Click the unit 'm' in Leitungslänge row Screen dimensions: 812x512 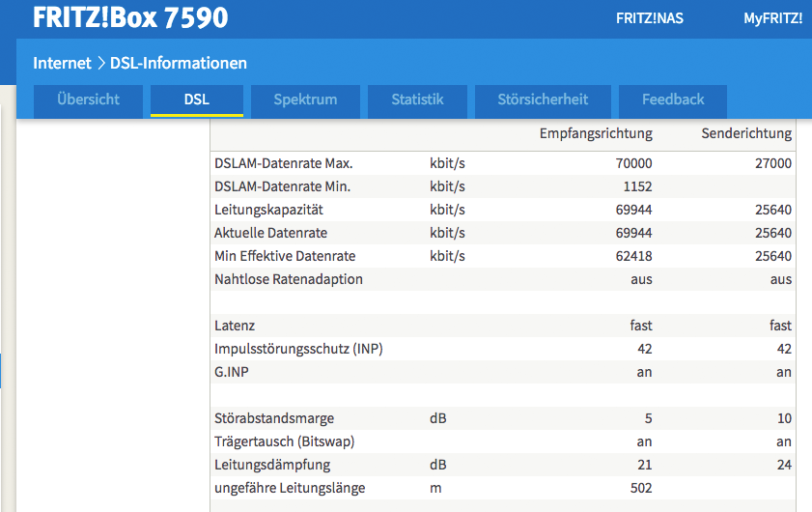pyautogui.click(x=436, y=488)
